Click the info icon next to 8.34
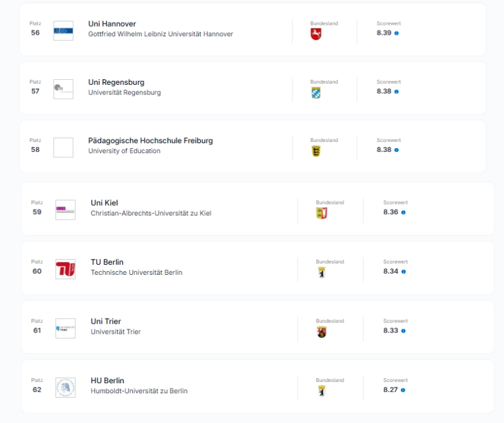The height and width of the screenshot is (423, 504). [403, 272]
